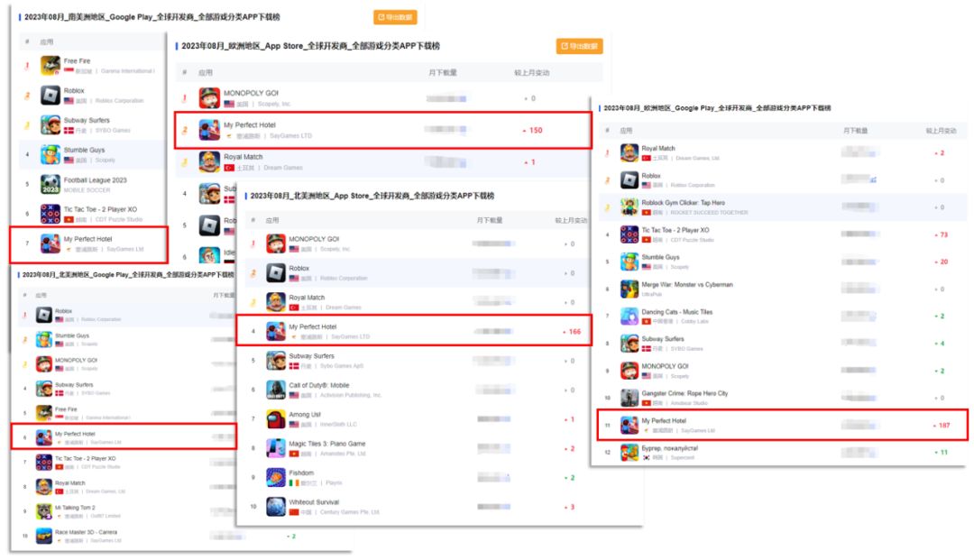Click the Magic Tiles 3 app icon
This screenshot has height=560, width=974.
276,448
